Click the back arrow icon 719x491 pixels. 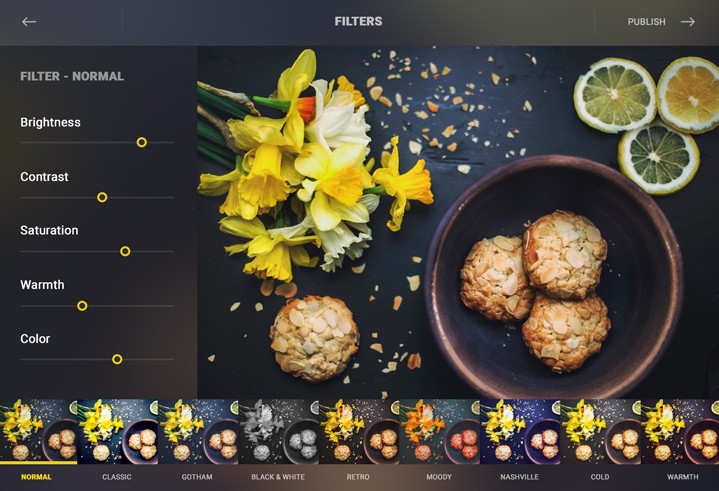click(x=29, y=22)
